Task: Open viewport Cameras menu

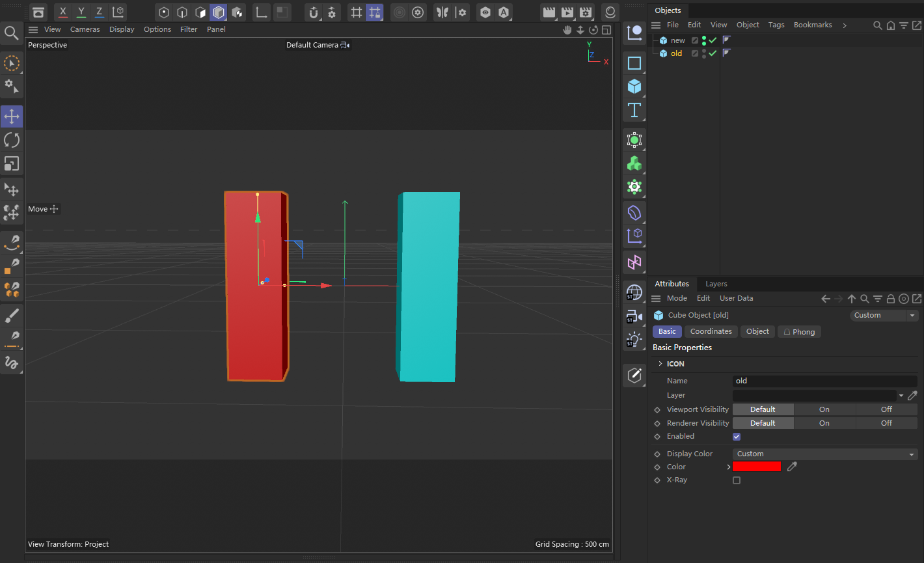Action: point(85,29)
